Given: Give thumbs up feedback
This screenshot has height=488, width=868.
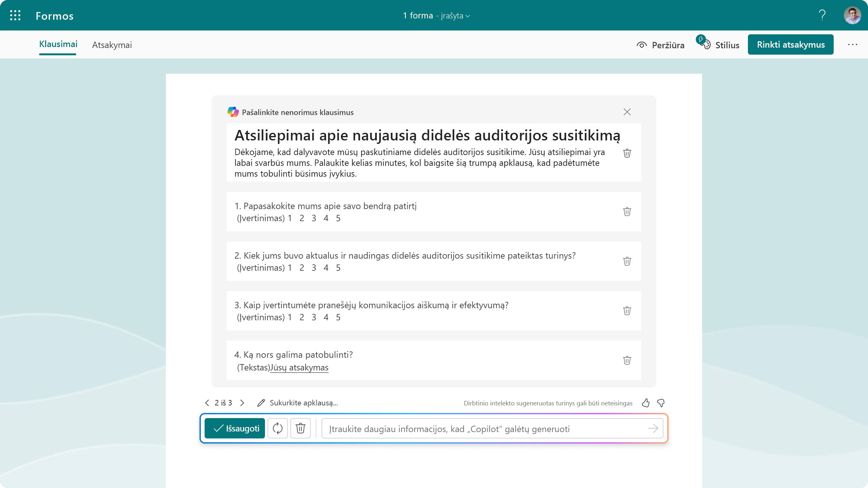Looking at the screenshot, I should pos(645,403).
